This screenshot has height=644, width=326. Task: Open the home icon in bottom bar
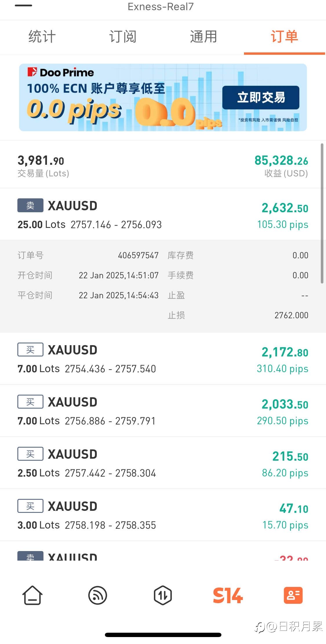pyautogui.click(x=32, y=595)
